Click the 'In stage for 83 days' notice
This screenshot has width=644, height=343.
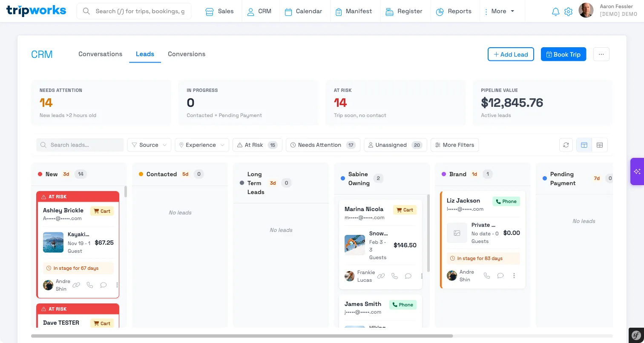point(483,258)
